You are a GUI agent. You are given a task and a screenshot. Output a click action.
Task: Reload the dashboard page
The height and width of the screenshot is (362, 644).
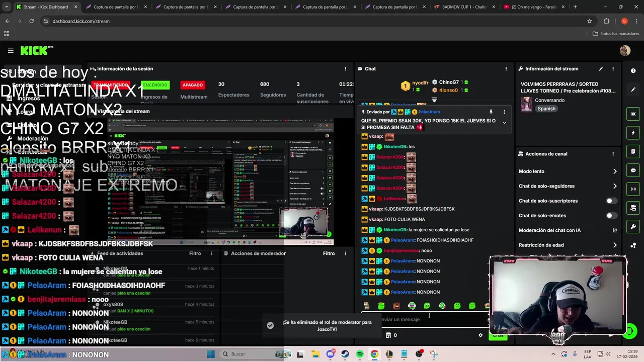point(31,21)
